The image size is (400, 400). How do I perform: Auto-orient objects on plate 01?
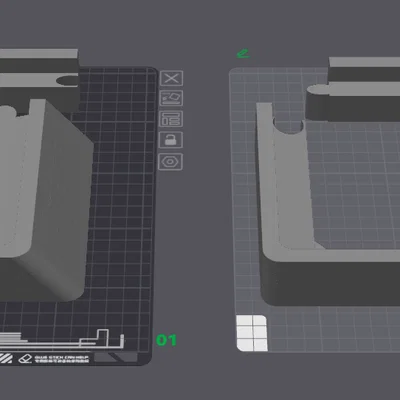click(x=171, y=99)
